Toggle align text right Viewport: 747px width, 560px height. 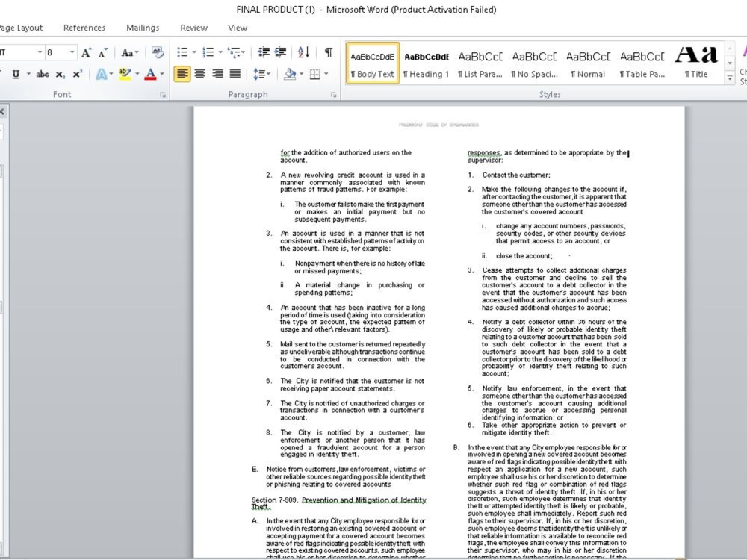(217, 74)
